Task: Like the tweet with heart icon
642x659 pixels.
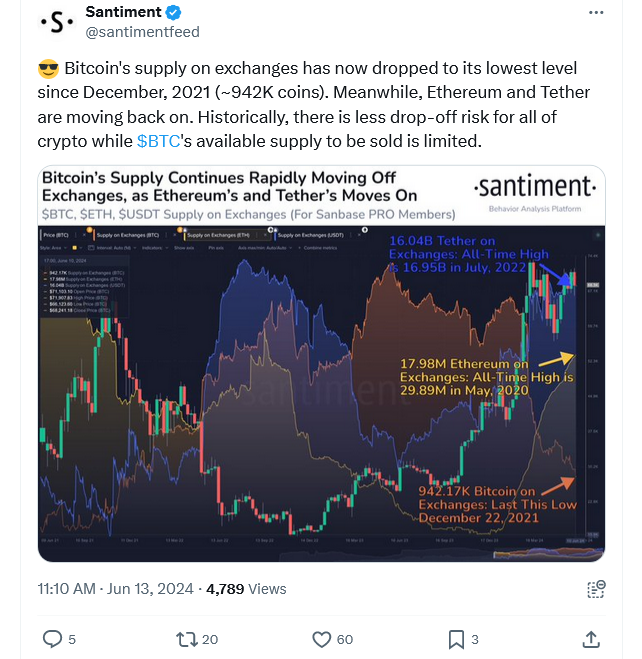Action: coord(322,638)
